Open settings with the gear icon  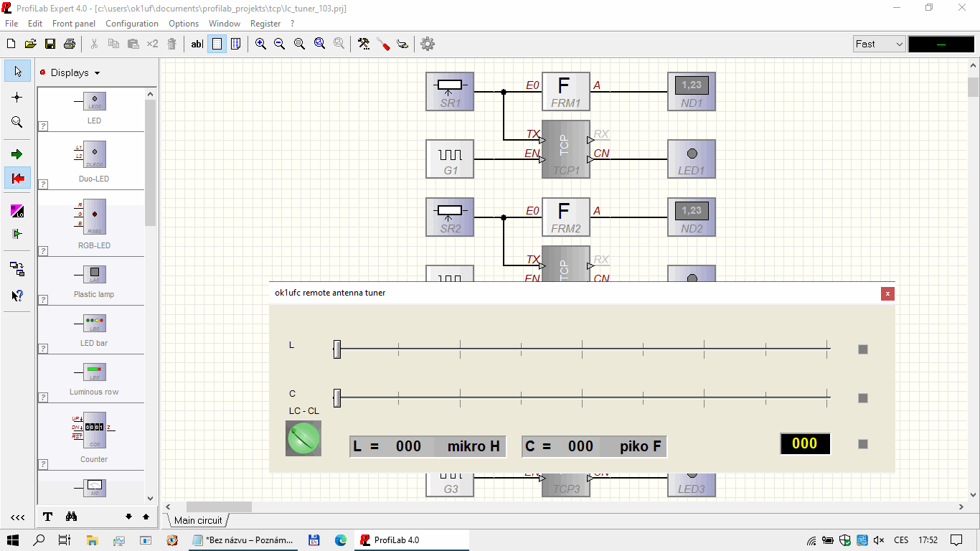tap(428, 44)
